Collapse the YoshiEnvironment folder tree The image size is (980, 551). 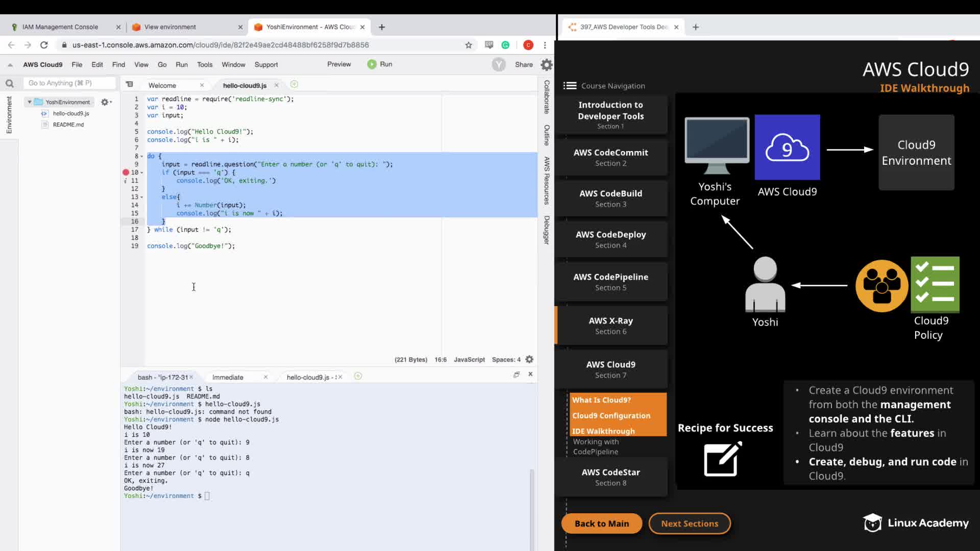pyautogui.click(x=30, y=102)
